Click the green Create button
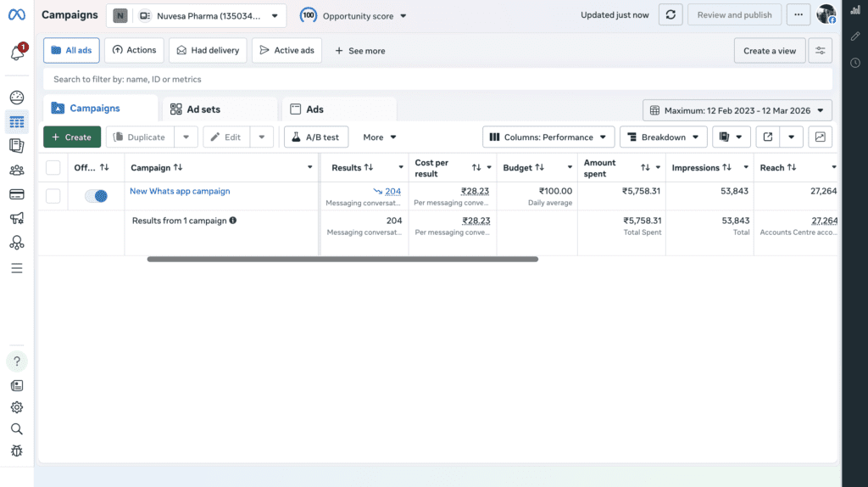868x487 pixels. 72,137
